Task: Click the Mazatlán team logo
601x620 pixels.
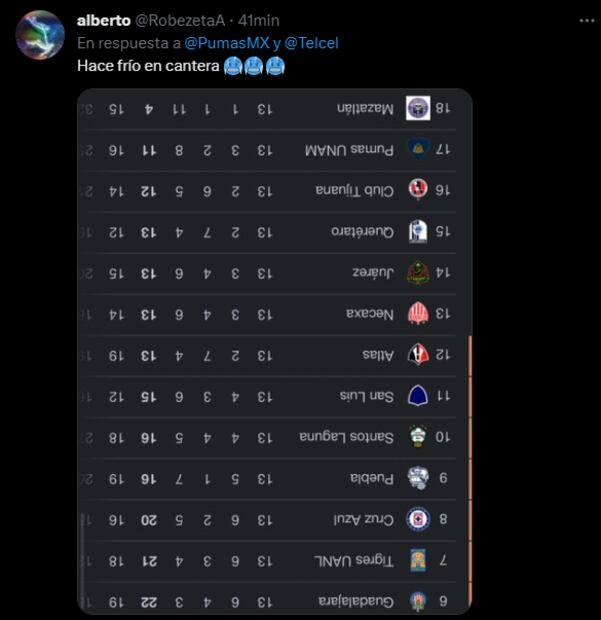Action: pos(418,109)
